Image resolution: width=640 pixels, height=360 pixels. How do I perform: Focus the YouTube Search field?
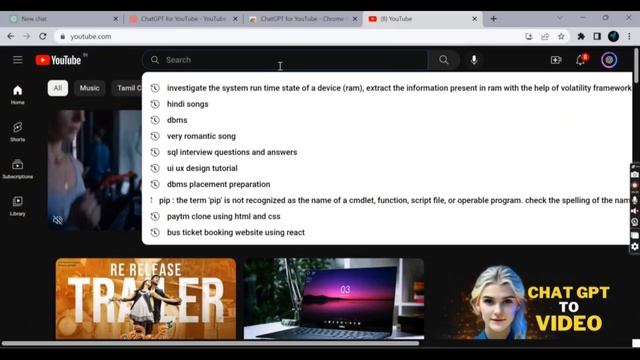[x=286, y=60]
